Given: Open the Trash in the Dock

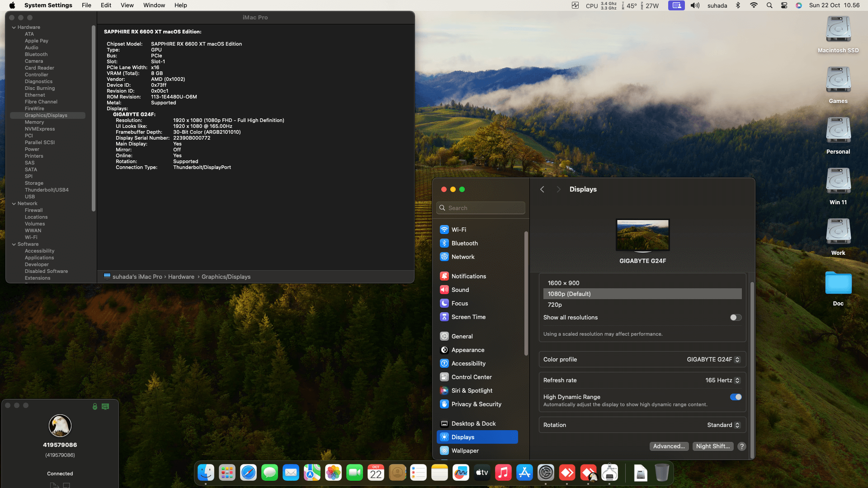Looking at the screenshot, I should pyautogui.click(x=662, y=473).
